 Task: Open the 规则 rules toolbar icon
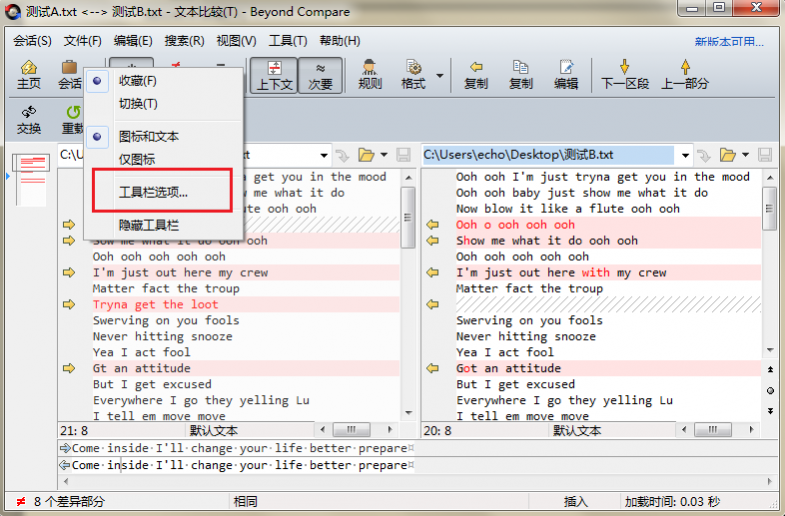370,75
